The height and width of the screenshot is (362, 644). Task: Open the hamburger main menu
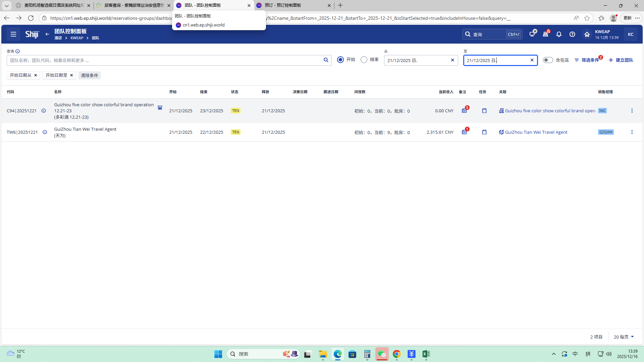pyautogui.click(x=13, y=34)
